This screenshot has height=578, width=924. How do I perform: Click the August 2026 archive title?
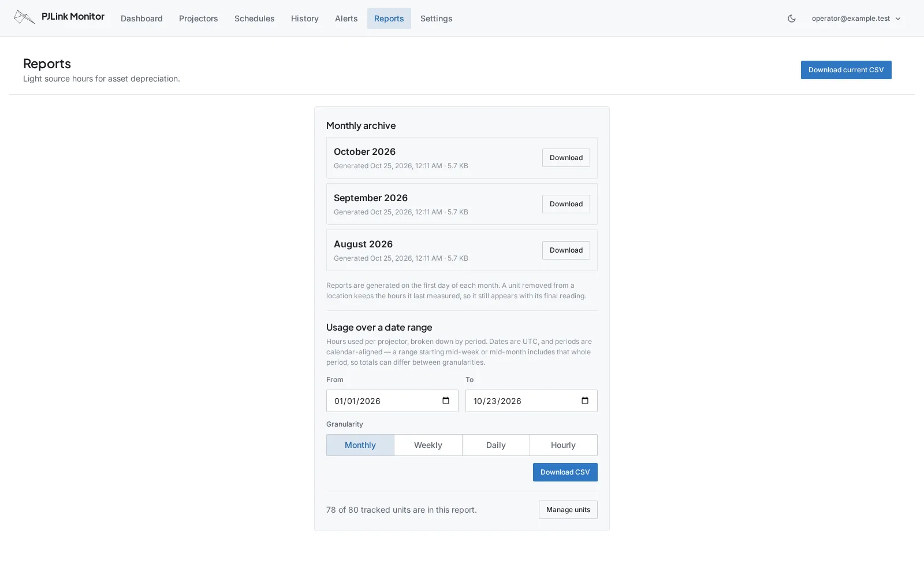(363, 244)
